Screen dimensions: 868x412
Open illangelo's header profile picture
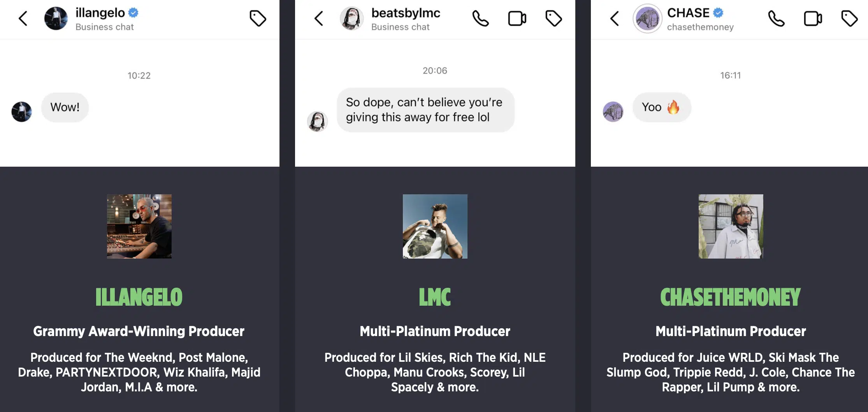(x=56, y=18)
